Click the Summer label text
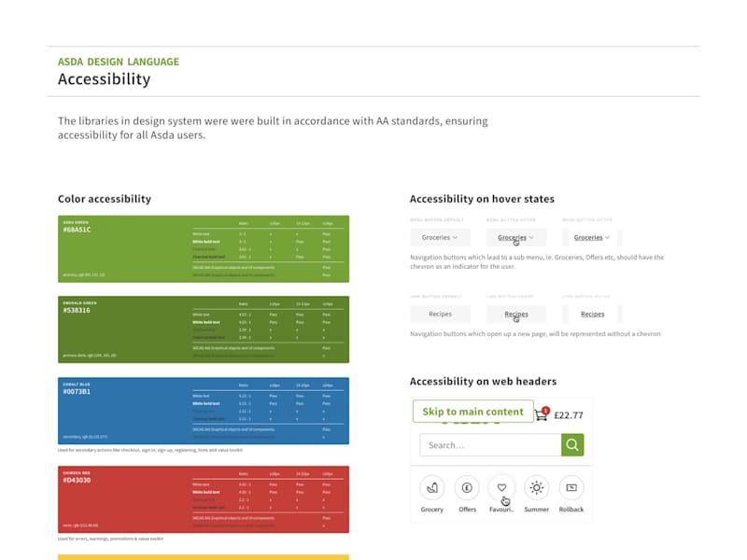747x560 pixels. pyautogui.click(x=536, y=510)
